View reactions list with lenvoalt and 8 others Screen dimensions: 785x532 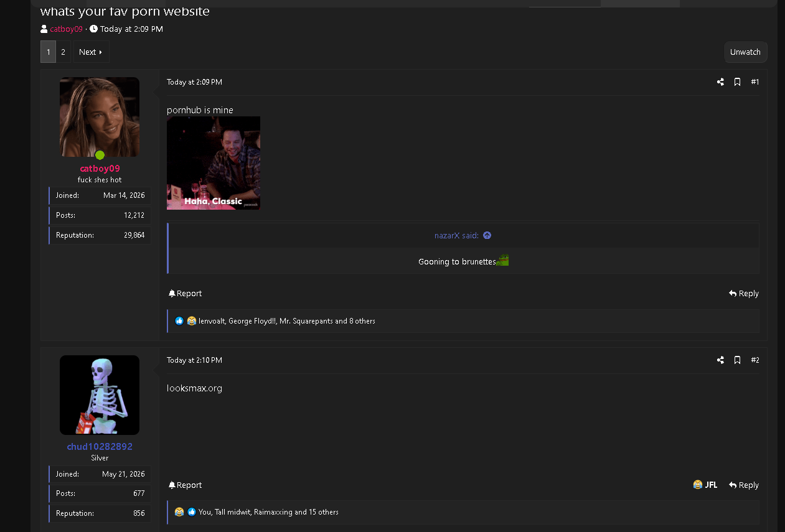(287, 321)
